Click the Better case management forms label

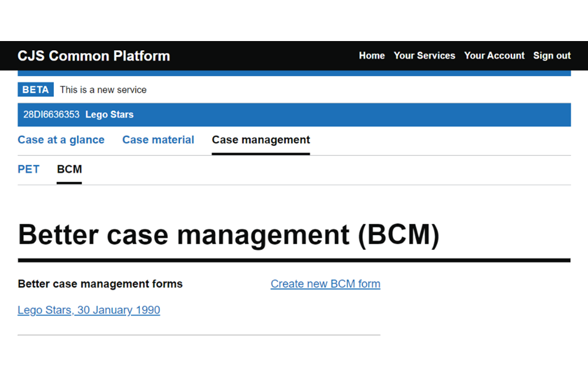tap(100, 284)
